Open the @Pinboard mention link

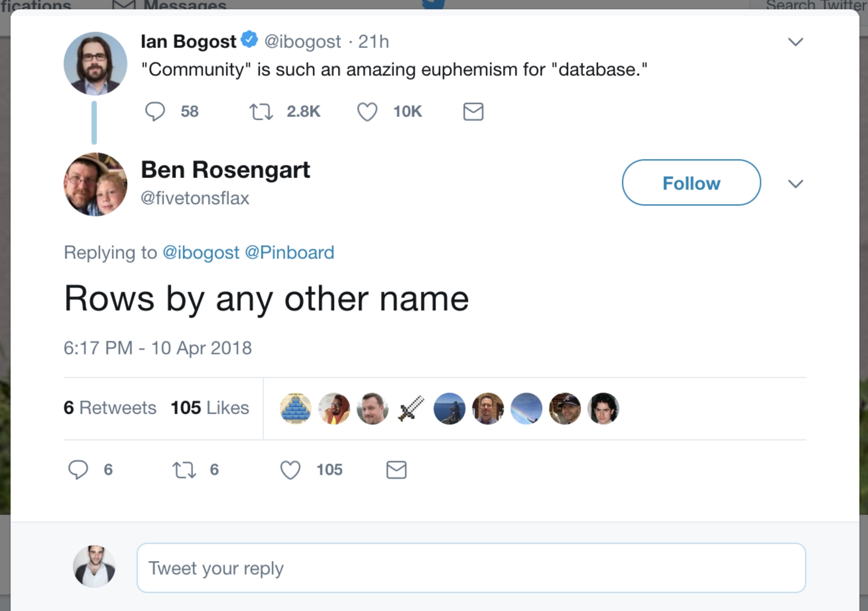pyautogui.click(x=289, y=253)
